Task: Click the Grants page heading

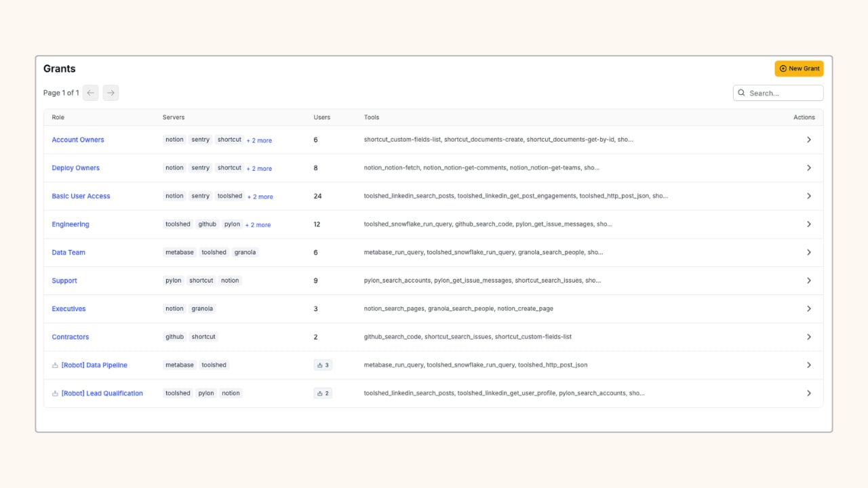Action: pos(60,68)
